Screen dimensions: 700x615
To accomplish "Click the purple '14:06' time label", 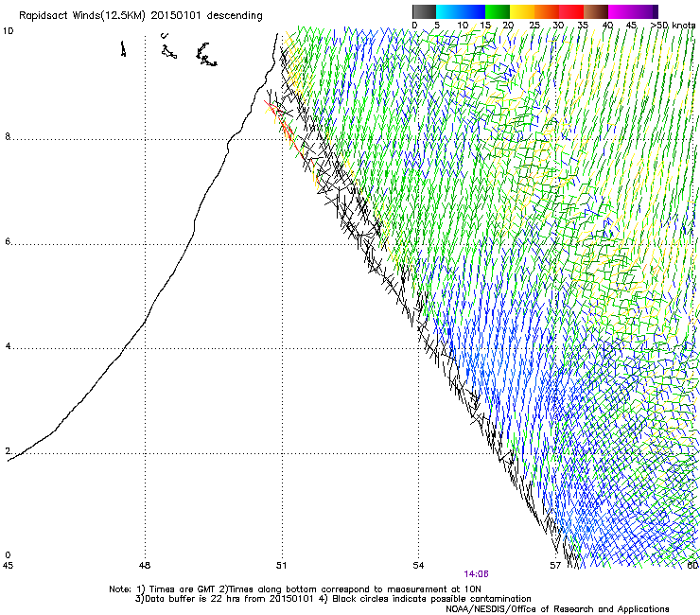I will click(x=476, y=574).
